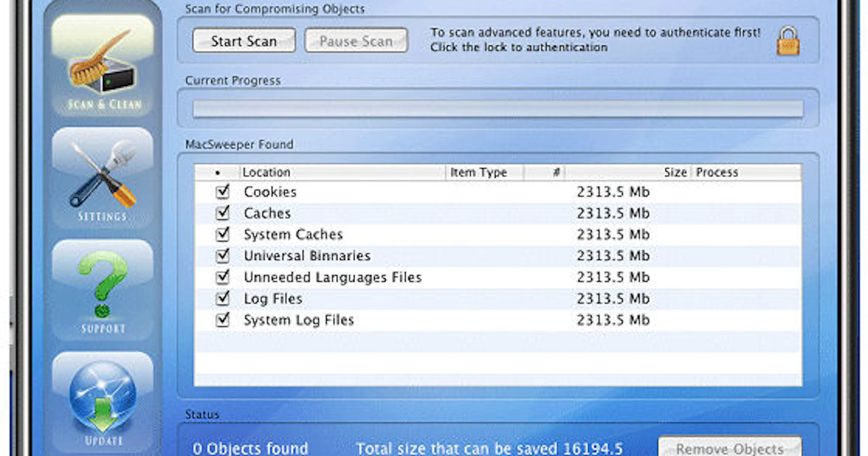Click the Current Progress bar
The image size is (868, 456).
(498, 109)
